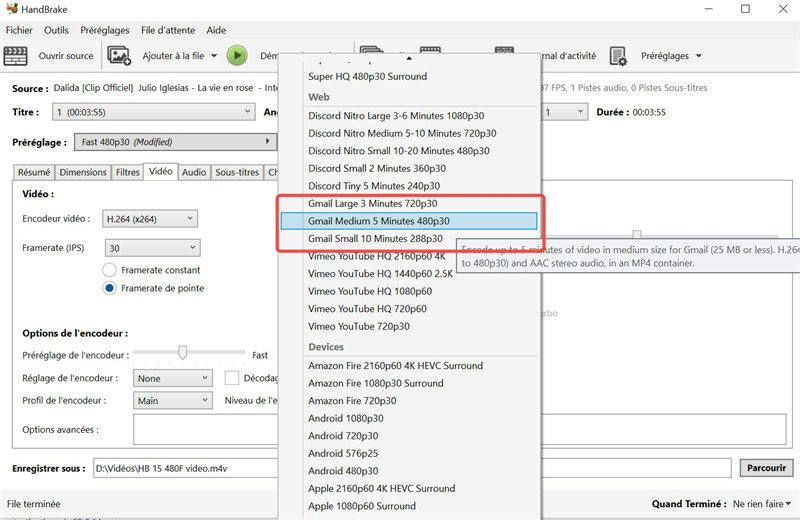Switch to the Résumé tab

[34, 172]
